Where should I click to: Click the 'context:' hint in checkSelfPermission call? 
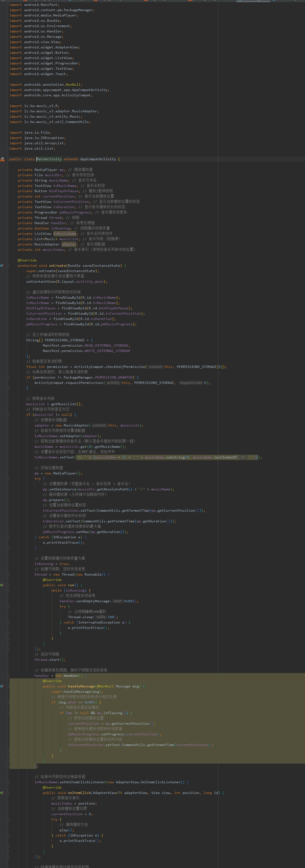pyautogui.click(x=156, y=367)
